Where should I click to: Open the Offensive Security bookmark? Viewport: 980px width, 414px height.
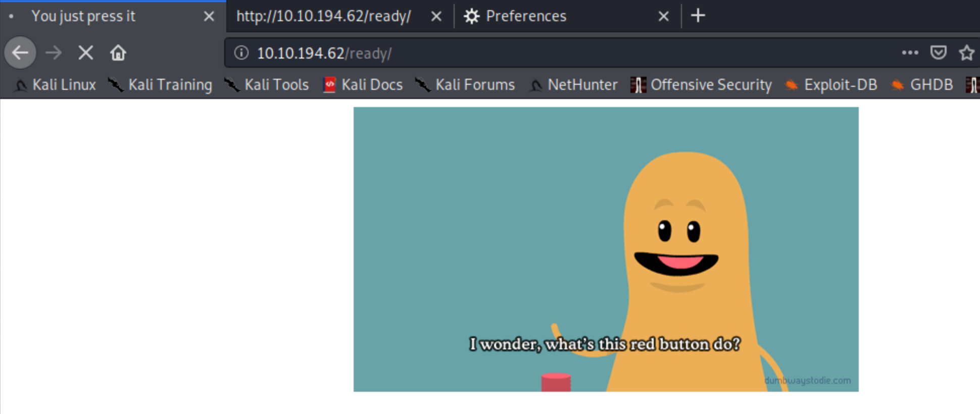pyautogui.click(x=702, y=84)
